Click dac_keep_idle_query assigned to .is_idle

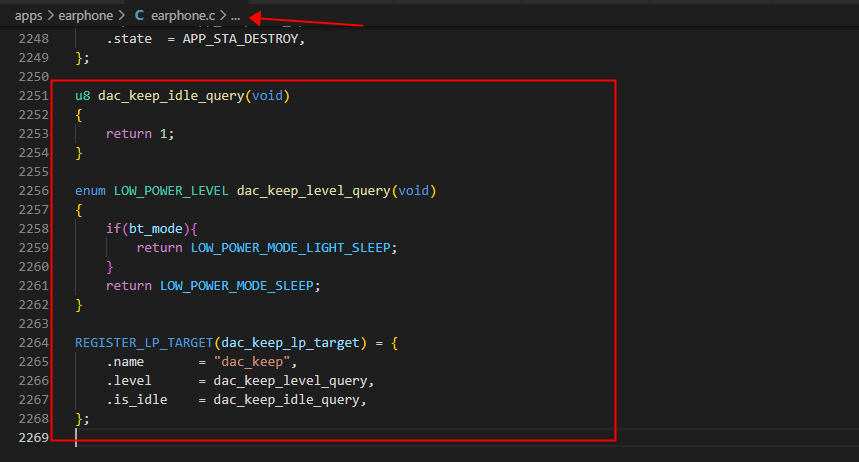[287, 400]
